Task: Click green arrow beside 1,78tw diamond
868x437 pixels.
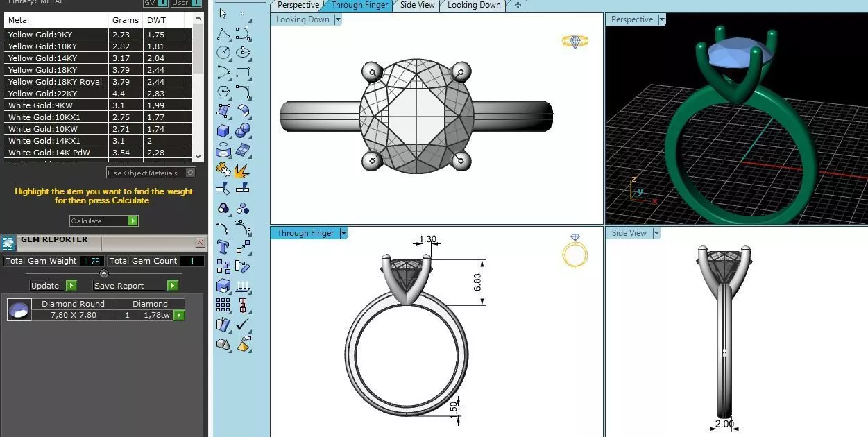Action: click(x=179, y=315)
